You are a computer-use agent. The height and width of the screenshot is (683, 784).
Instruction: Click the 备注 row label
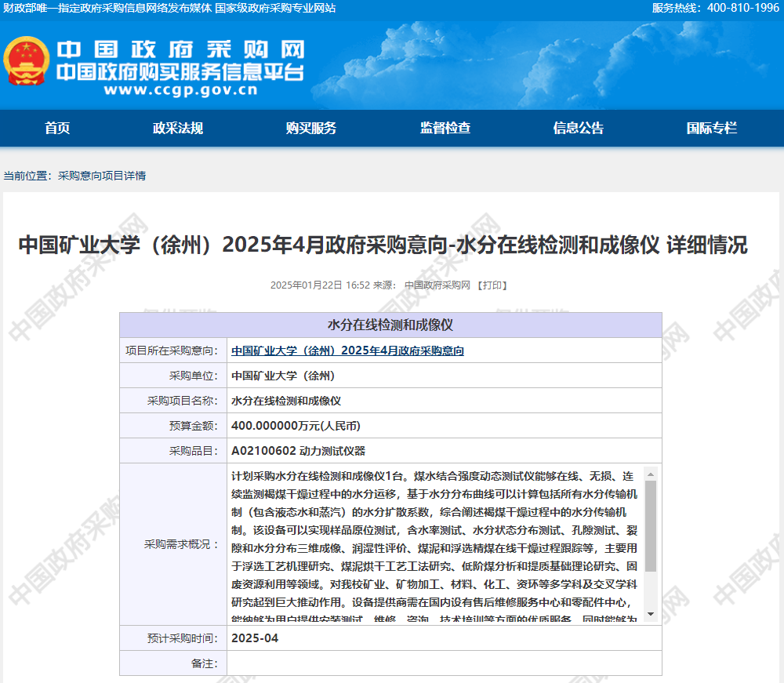[x=205, y=663]
